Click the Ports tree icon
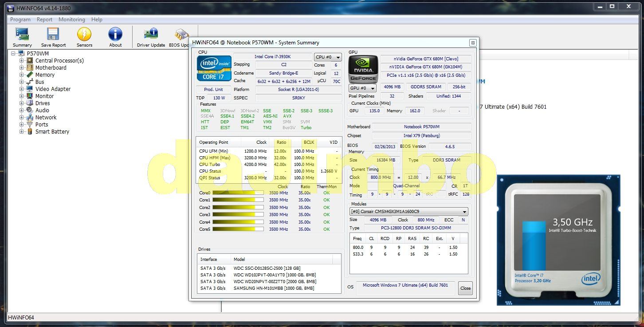Screen dimensions: 644x327 click(30, 125)
